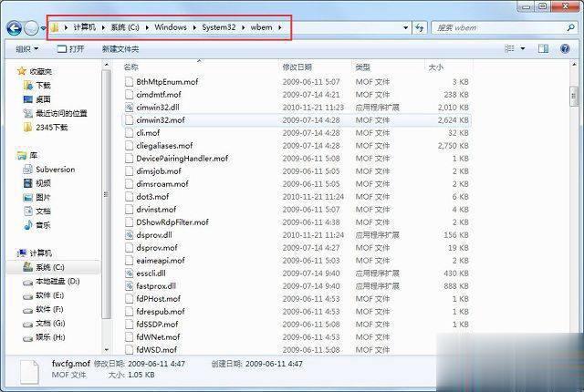584x392 pixels.
Task: Sort by the 名称 column header
Action: click(130, 67)
